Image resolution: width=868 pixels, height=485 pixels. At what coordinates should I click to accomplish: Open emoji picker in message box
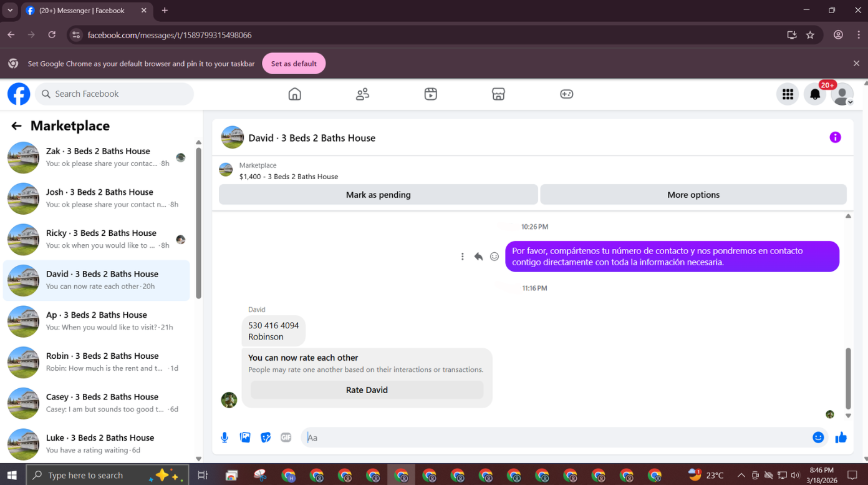(818, 438)
